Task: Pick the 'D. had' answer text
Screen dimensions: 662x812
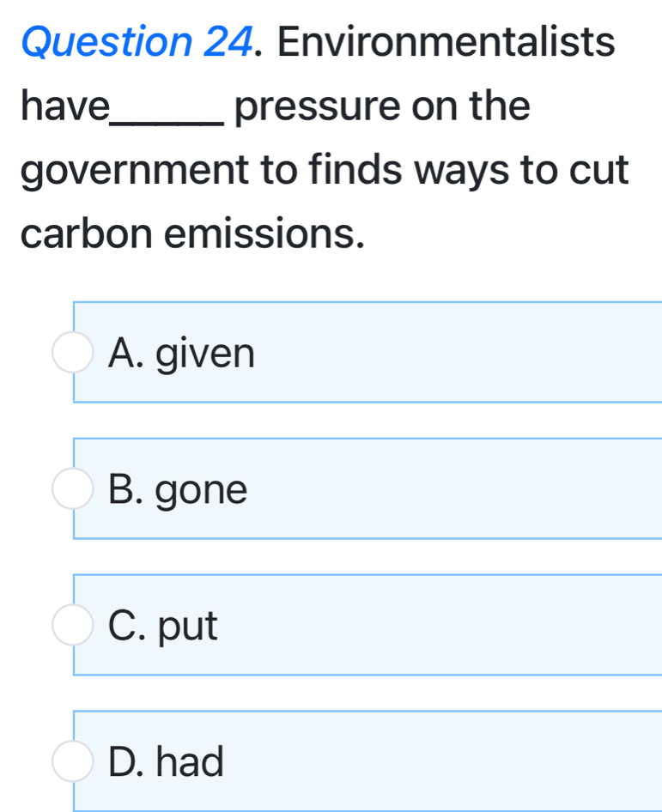Action: [x=167, y=761]
